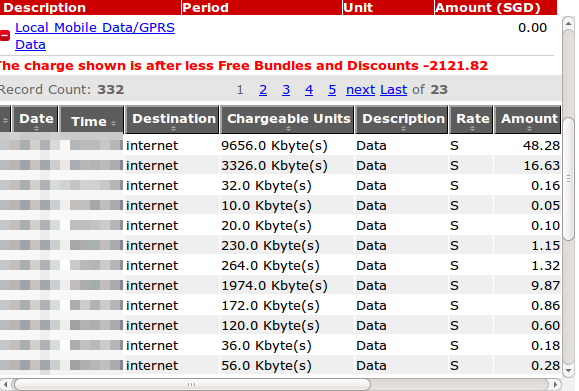The width and height of the screenshot is (579, 391).
Task: Go to page 4 of records
Action: [x=309, y=90]
